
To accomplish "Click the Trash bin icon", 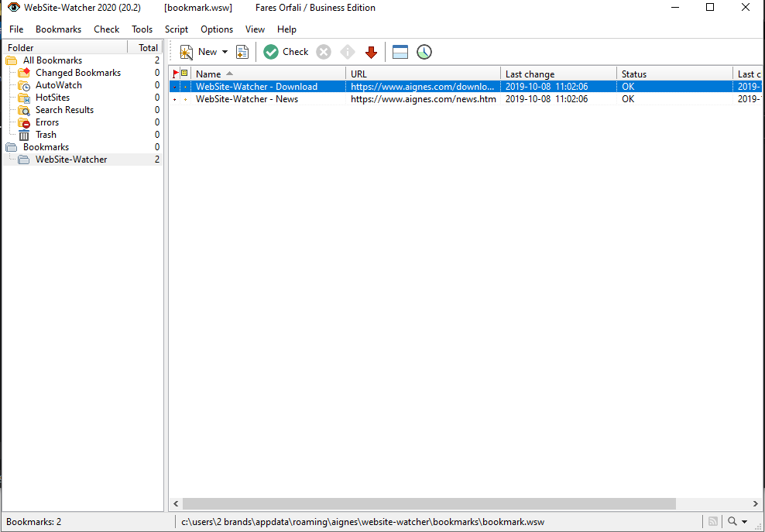I will [x=24, y=136].
